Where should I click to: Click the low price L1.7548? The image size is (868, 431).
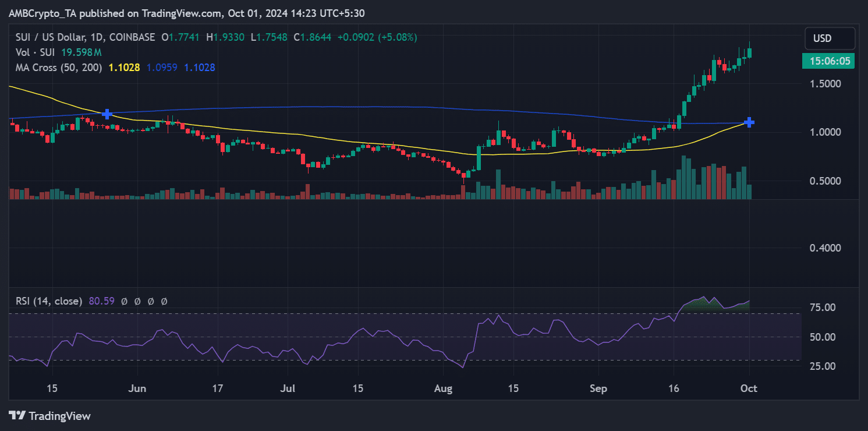[269, 37]
